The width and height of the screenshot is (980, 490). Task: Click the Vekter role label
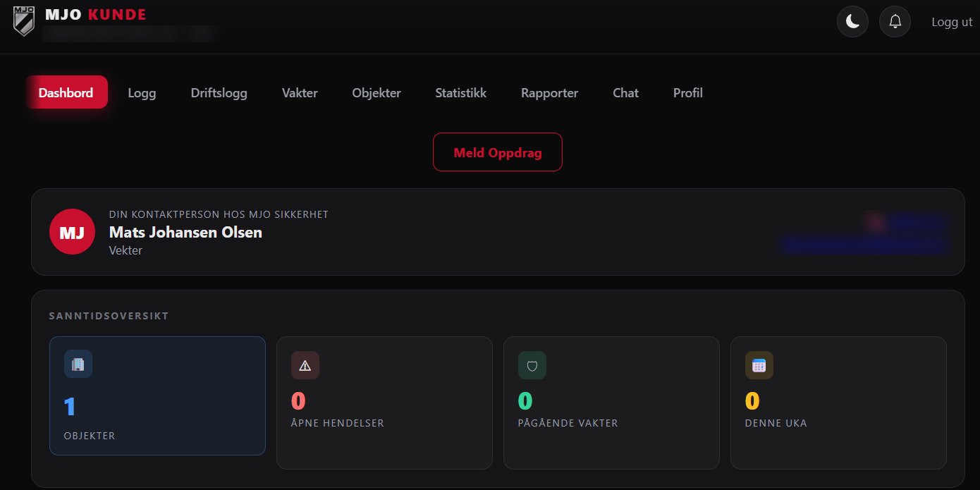pos(125,250)
